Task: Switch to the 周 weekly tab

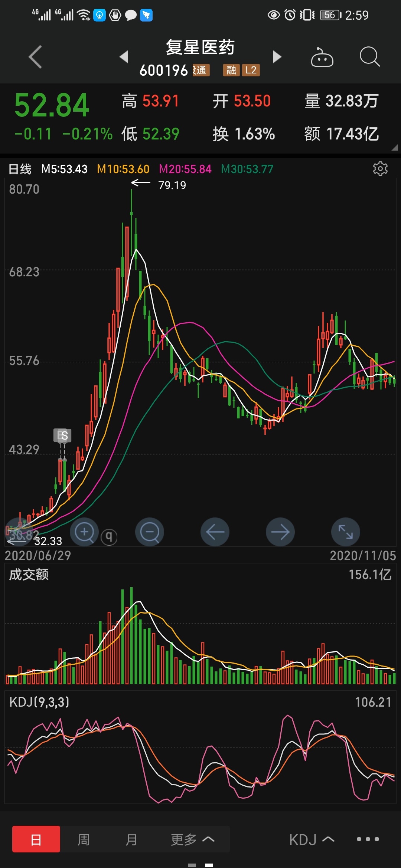Action: pyautogui.click(x=84, y=839)
